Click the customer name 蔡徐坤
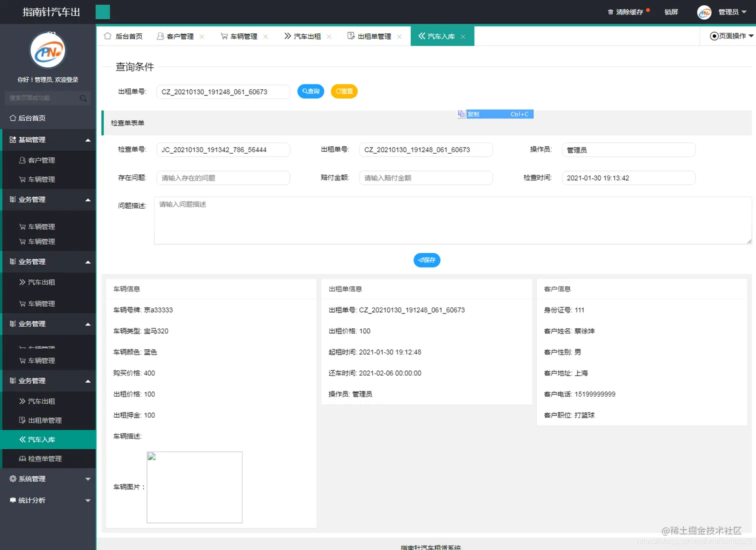756x550 pixels. (584, 331)
